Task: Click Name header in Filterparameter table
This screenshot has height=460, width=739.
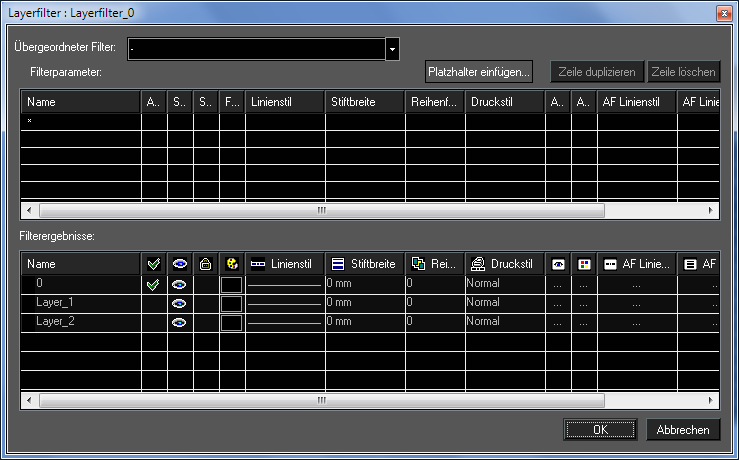Action: (81, 102)
